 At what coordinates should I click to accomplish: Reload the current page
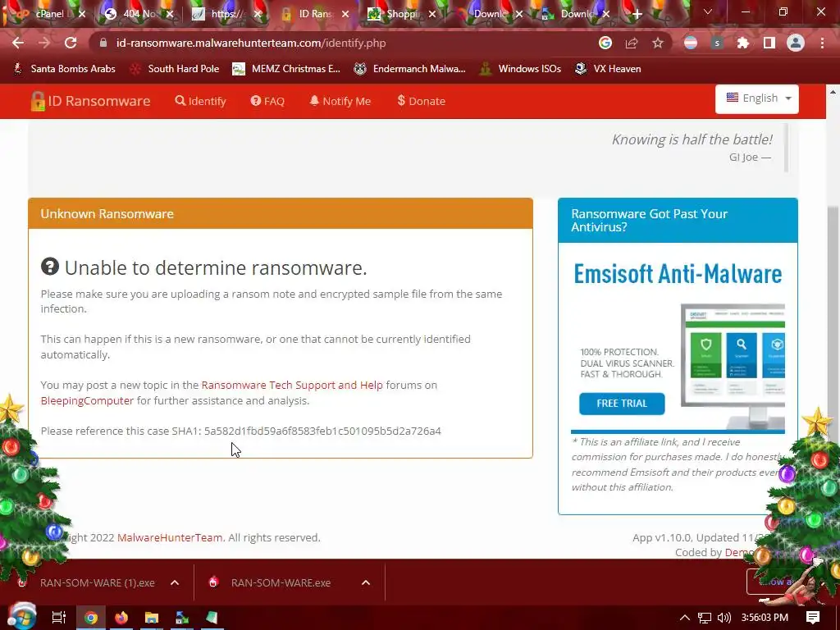[71, 43]
